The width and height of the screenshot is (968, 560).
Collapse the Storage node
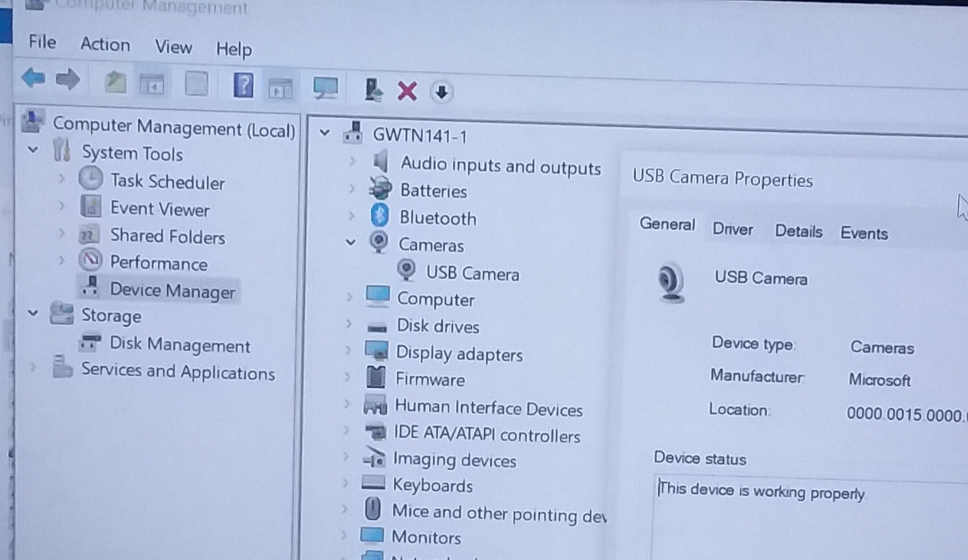point(33,312)
